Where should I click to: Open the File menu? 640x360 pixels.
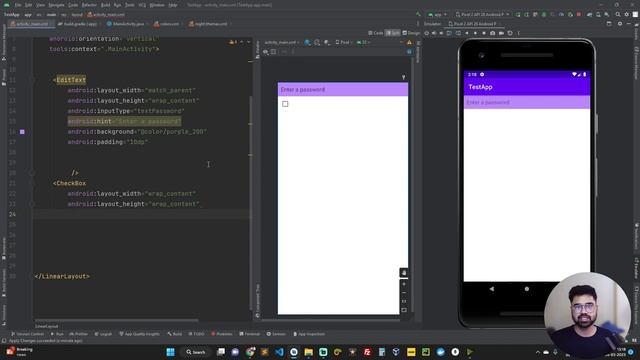pos(18,5)
